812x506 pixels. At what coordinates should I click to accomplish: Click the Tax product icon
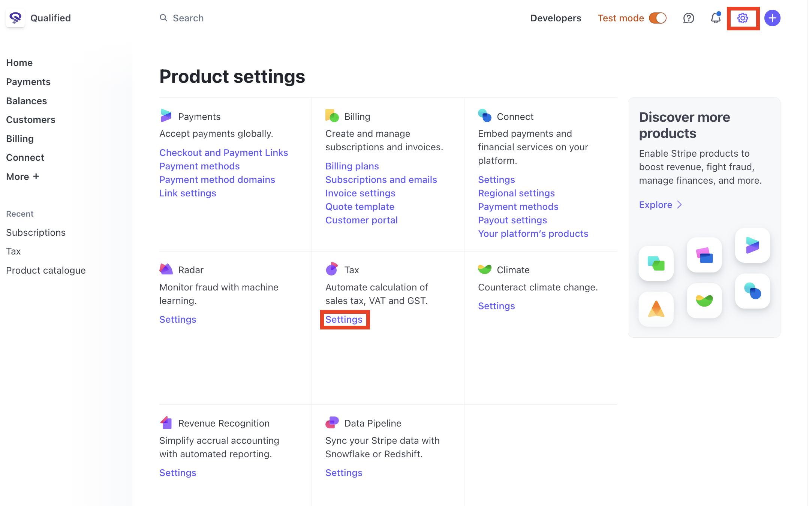(x=332, y=269)
